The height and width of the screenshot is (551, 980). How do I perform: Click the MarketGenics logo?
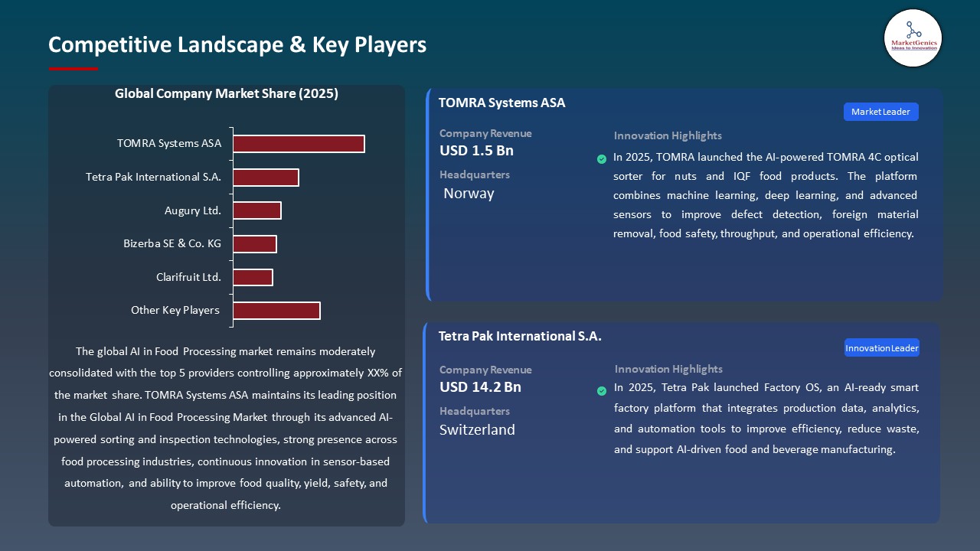point(913,37)
